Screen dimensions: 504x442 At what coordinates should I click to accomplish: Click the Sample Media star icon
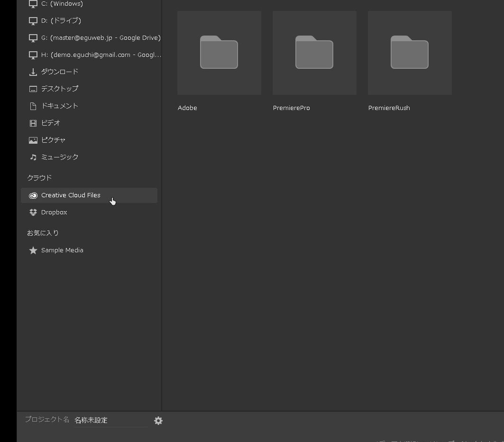pyautogui.click(x=33, y=250)
